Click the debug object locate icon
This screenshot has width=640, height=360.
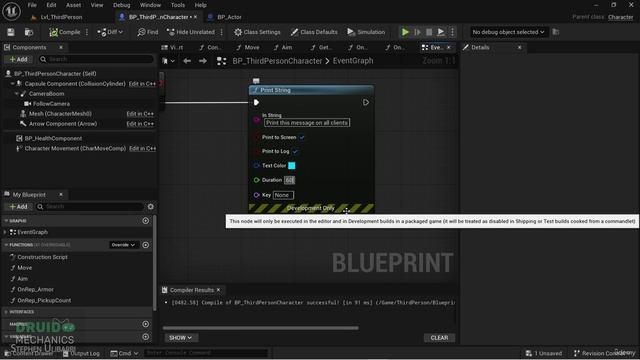click(556, 32)
